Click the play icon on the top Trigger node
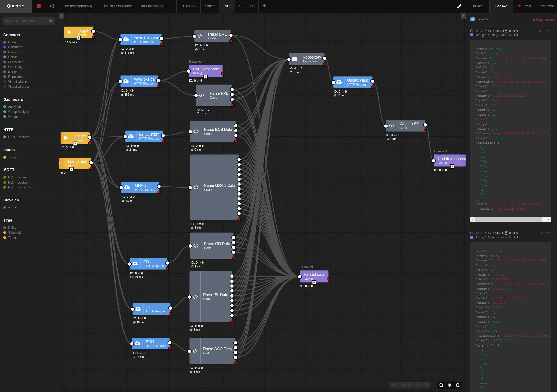The width and height of the screenshot is (557, 392). (69, 32)
